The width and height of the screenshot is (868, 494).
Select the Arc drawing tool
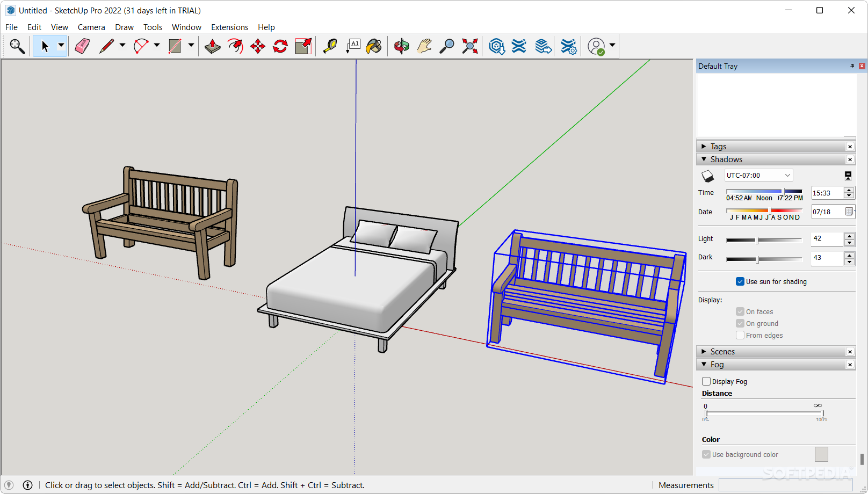141,47
